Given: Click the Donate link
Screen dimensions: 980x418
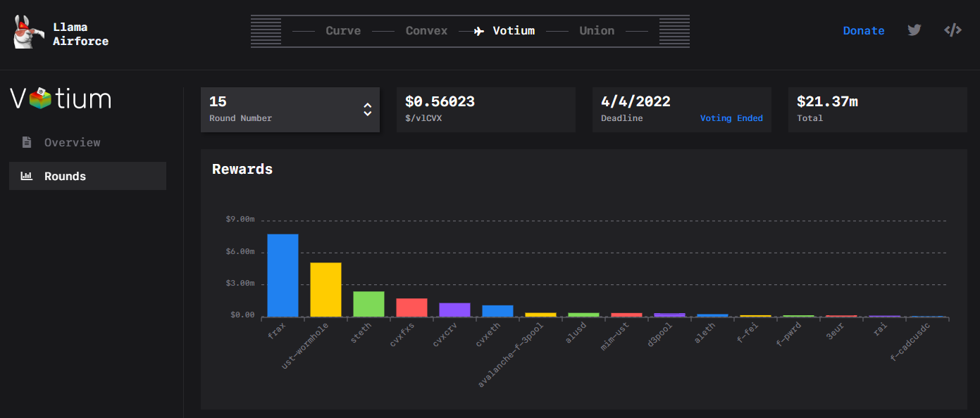Looking at the screenshot, I should point(863,31).
